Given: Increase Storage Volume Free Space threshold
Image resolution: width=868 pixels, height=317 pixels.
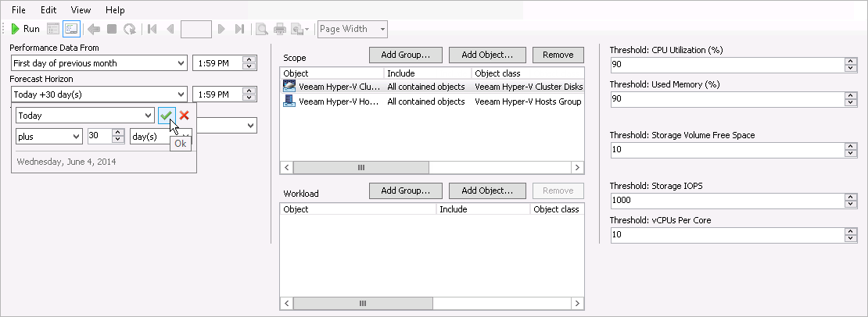Looking at the screenshot, I should (x=851, y=146).
